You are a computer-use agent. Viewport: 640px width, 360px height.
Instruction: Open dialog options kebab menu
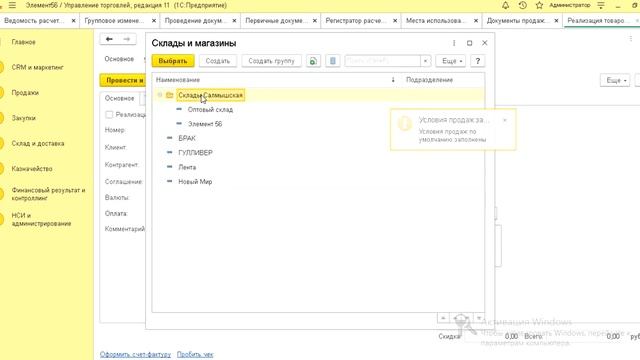pyautogui.click(x=454, y=43)
